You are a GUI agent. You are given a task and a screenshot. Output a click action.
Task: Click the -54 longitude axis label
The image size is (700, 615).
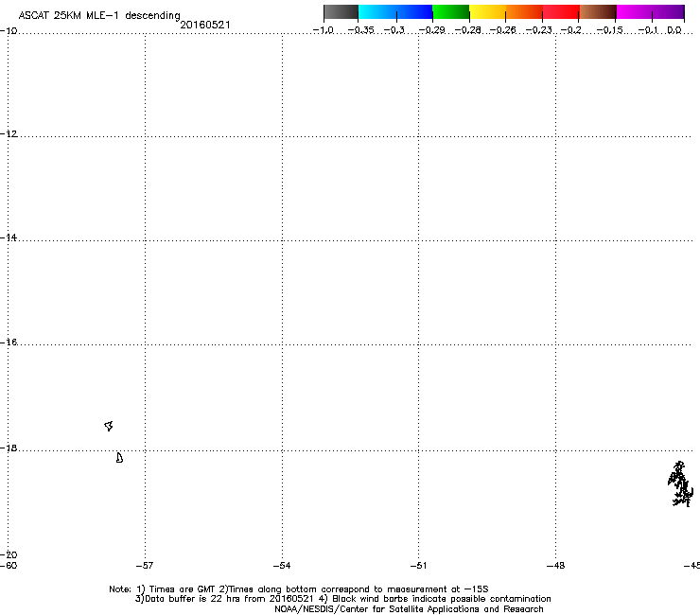pyautogui.click(x=282, y=566)
